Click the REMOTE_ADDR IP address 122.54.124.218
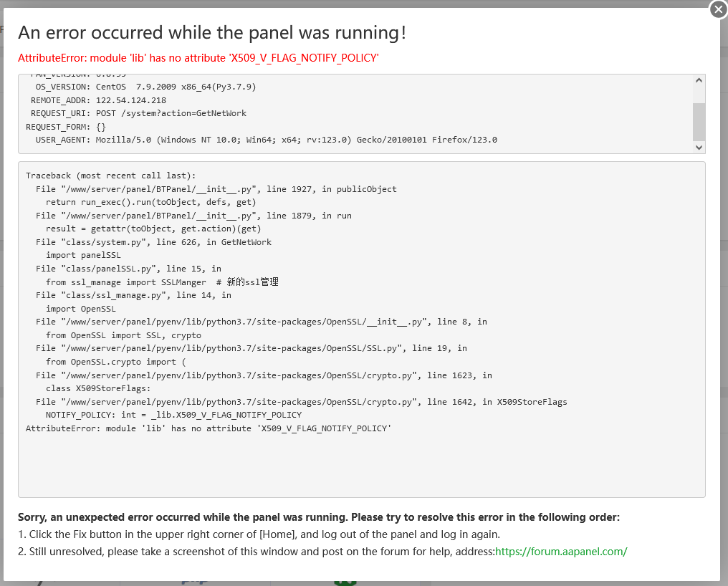728x586 pixels. tap(130, 100)
